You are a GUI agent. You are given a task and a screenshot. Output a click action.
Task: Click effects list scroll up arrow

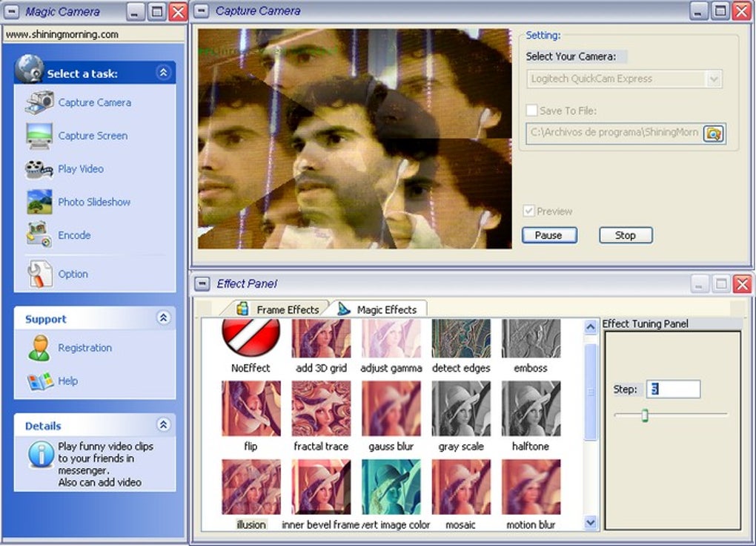[590, 327]
